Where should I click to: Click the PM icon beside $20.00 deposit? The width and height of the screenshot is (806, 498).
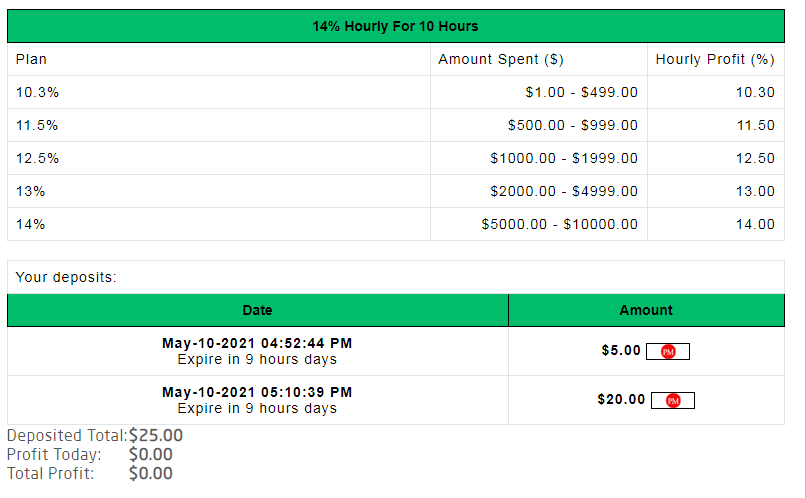(x=673, y=400)
